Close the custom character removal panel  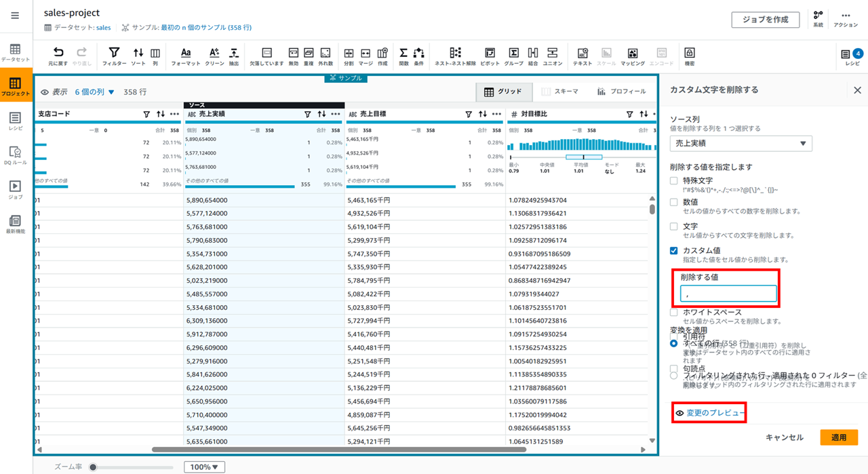pyautogui.click(x=857, y=90)
